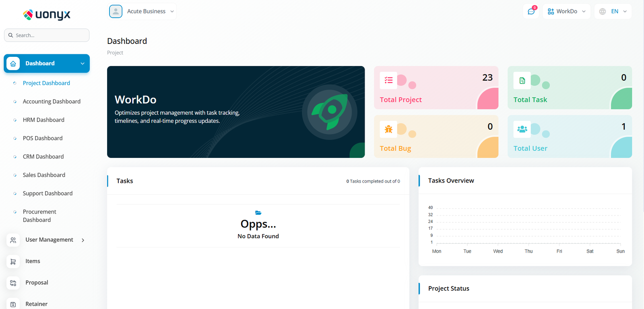The image size is (644, 309).
Task: Open the Support Dashboard link
Action: click(47, 193)
